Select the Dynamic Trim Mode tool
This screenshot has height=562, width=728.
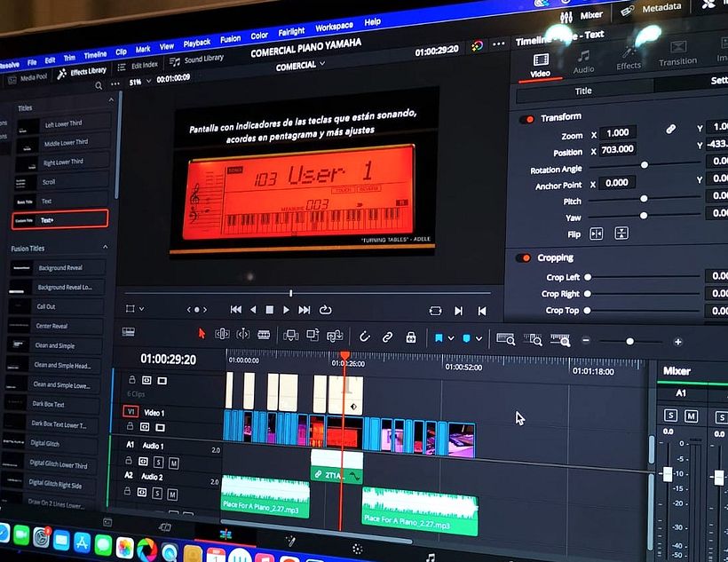(x=243, y=335)
